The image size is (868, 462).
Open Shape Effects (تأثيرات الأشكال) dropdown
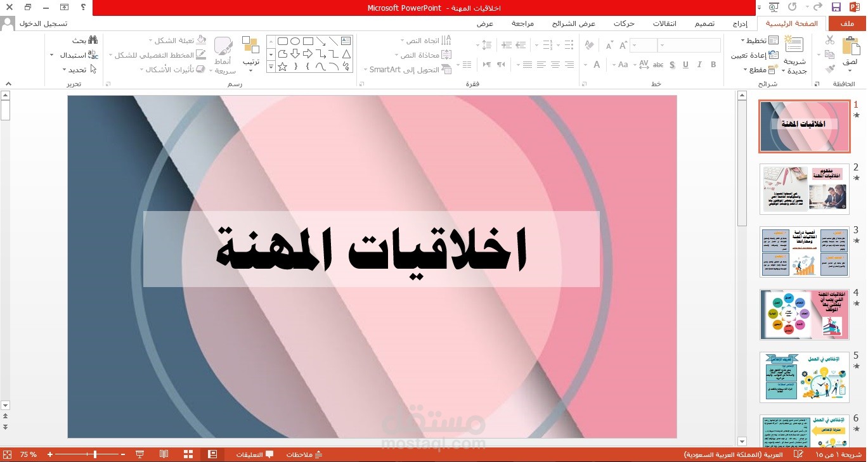tap(172, 70)
